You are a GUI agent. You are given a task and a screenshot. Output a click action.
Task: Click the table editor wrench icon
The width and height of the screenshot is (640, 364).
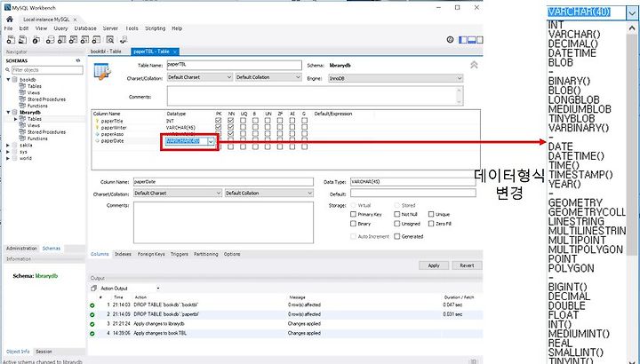[102, 71]
